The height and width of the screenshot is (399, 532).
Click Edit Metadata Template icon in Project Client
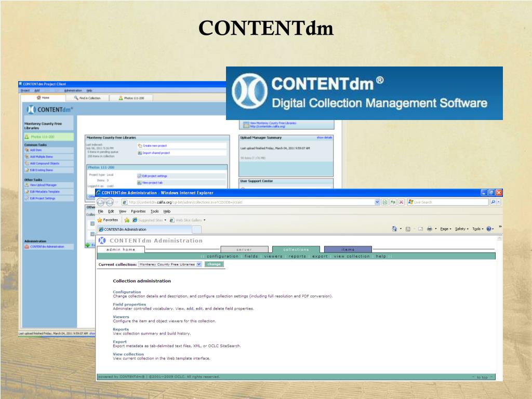point(27,192)
